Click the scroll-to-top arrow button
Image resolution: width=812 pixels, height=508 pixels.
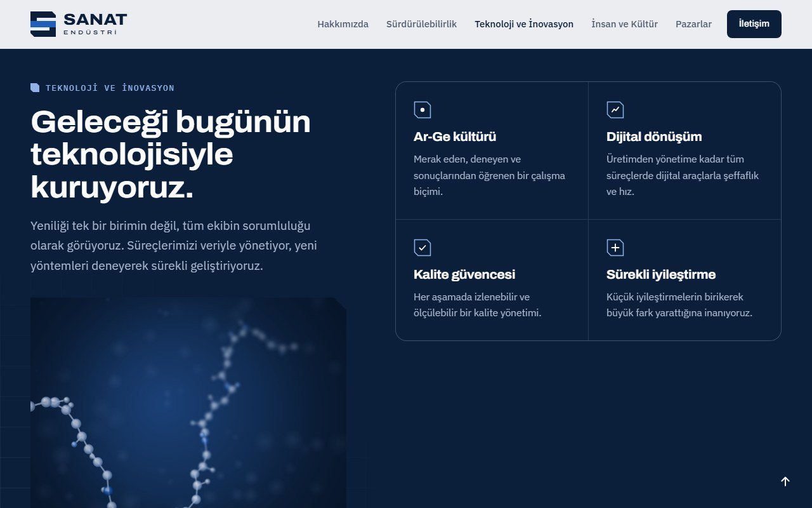tap(785, 481)
